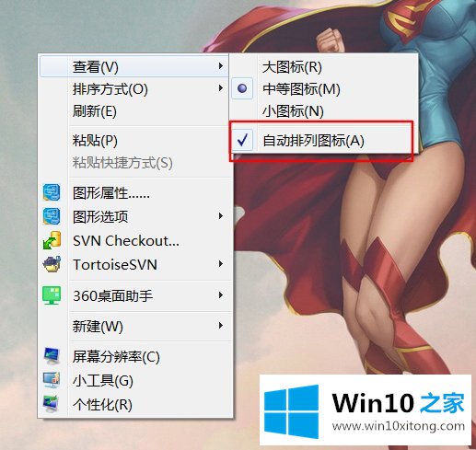Open the 查看(V) menu entry
476x450 pixels.
pyautogui.click(x=134, y=66)
